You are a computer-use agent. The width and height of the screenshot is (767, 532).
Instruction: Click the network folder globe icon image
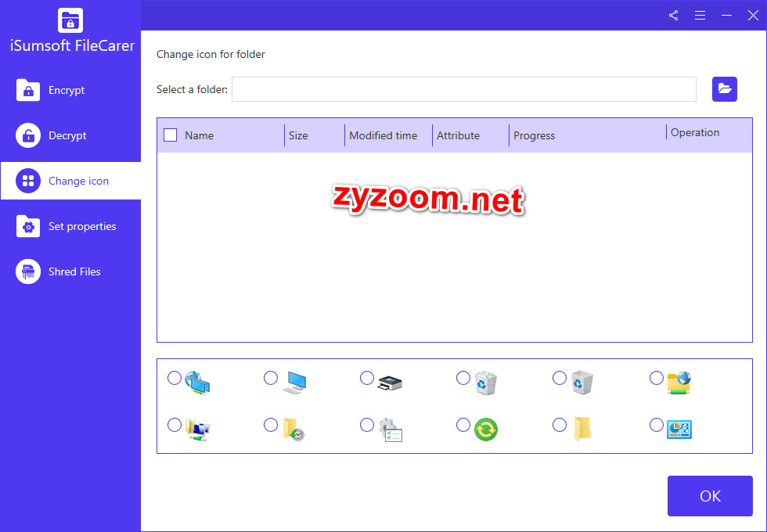679,383
